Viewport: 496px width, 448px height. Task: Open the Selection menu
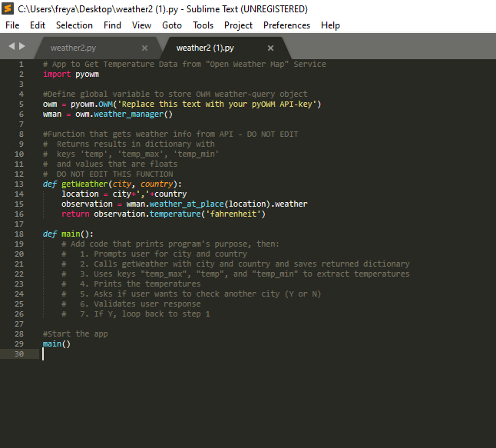click(74, 25)
